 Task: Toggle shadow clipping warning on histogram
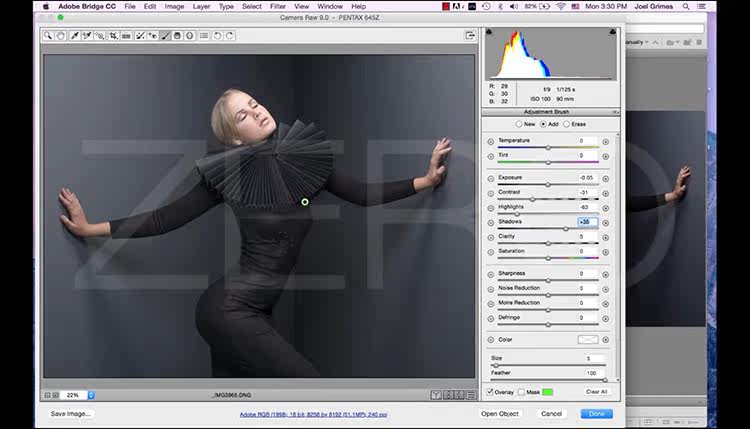point(489,32)
